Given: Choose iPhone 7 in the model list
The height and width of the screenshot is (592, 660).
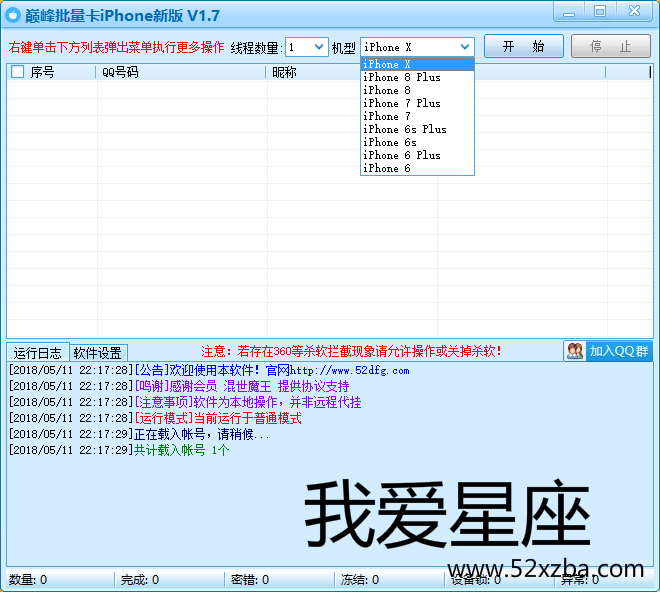Looking at the screenshot, I should pos(387,116).
